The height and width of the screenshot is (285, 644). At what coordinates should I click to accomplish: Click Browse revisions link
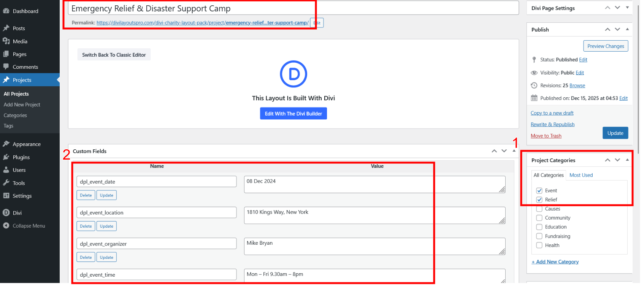(x=577, y=85)
